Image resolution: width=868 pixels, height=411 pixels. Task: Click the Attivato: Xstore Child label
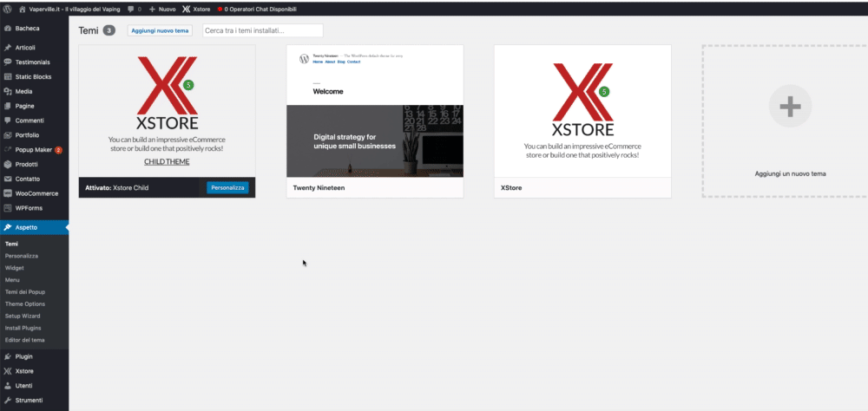point(117,188)
